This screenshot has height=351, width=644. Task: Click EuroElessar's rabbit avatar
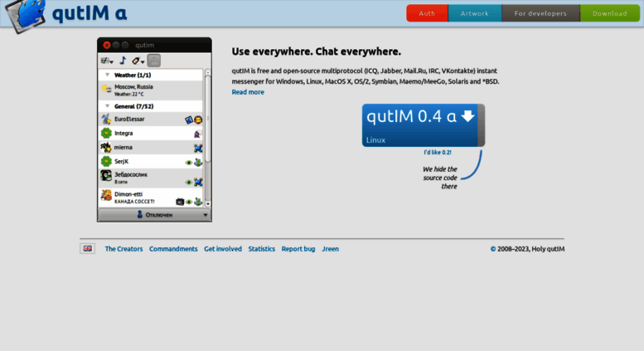click(x=106, y=119)
